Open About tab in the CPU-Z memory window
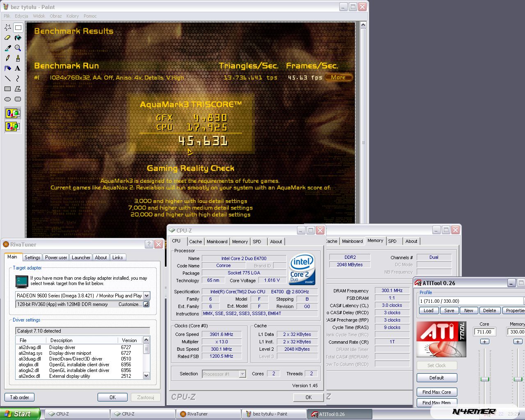The width and height of the screenshot is (525, 420). tap(411, 241)
